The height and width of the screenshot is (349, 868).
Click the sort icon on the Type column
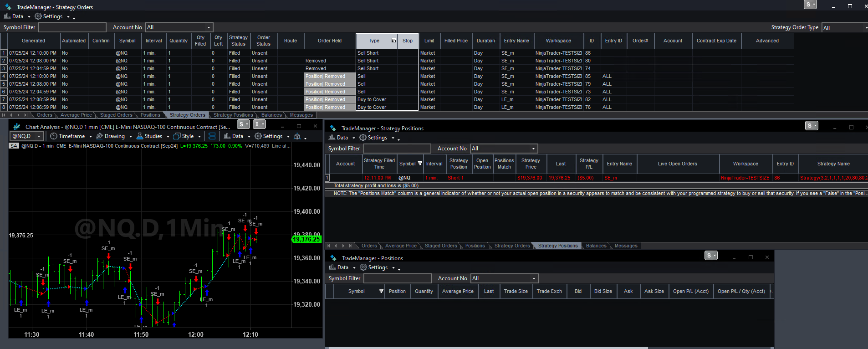(394, 41)
